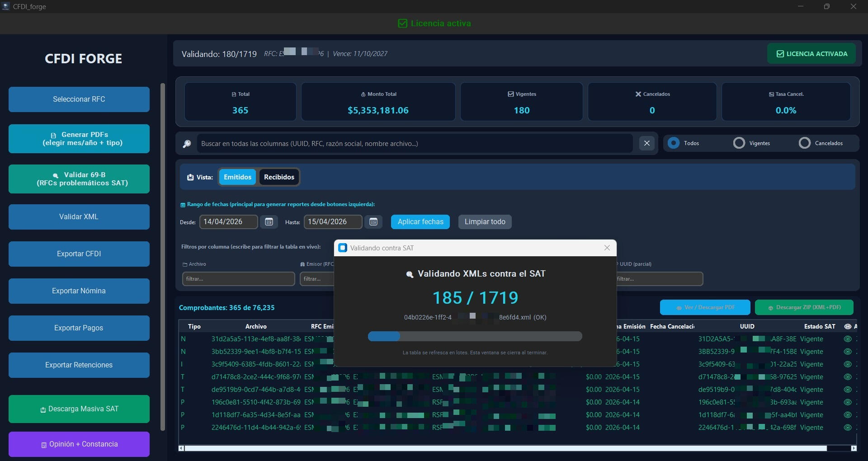Click the eye icon for row 2246476d
This screenshot has height=461, width=868.
click(x=848, y=428)
